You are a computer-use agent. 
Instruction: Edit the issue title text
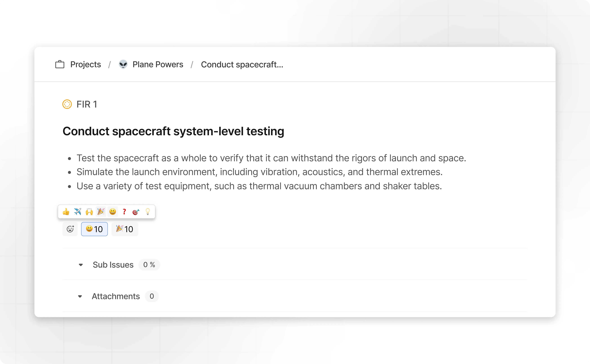click(x=173, y=131)
